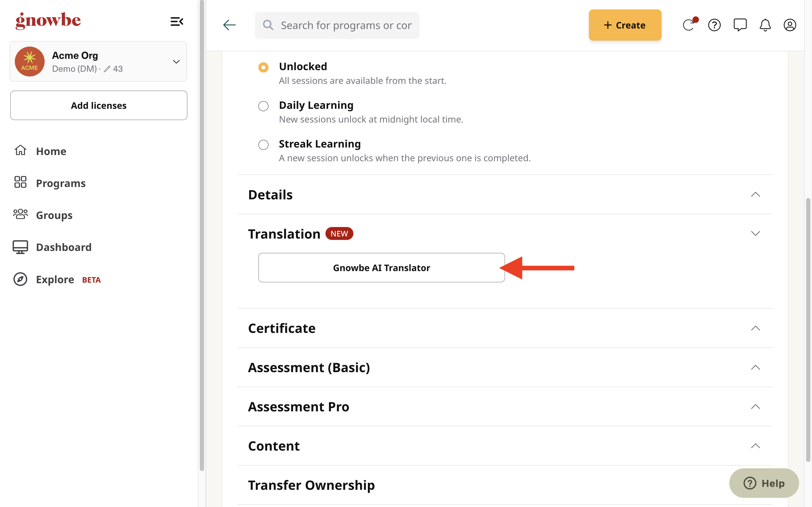Click the Assessment (Basic) heading
812x507 pixels.
pos(309,368)
